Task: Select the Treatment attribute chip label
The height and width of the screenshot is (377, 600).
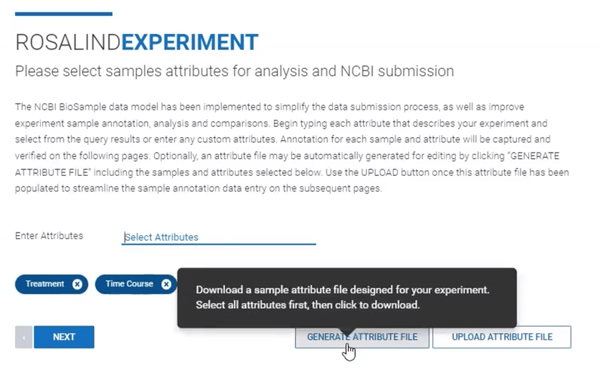Action: (x=45, y=284)
